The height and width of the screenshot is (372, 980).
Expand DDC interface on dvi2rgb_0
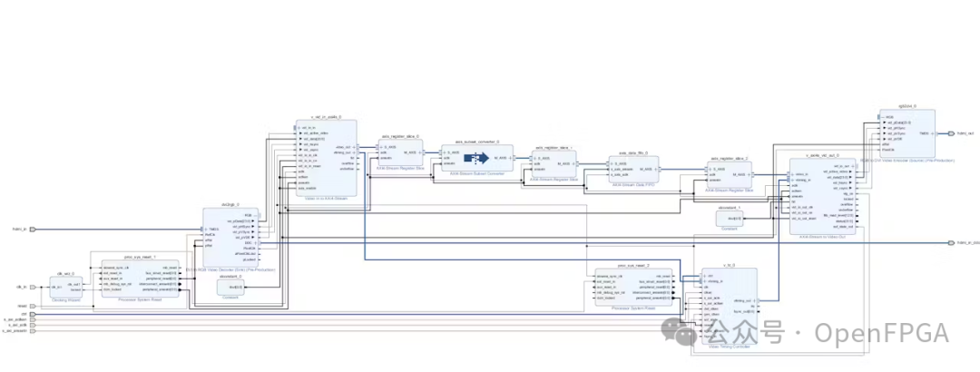tap(256, 242)
